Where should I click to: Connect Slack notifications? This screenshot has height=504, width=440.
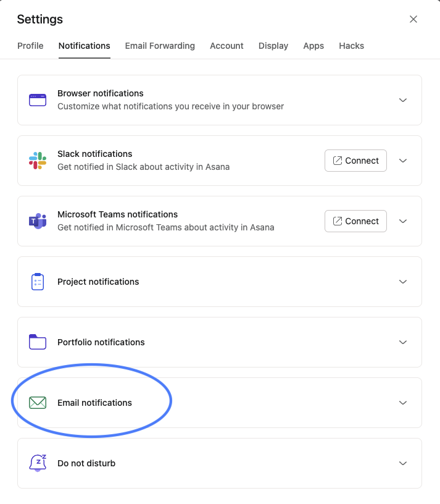(355, 161)
